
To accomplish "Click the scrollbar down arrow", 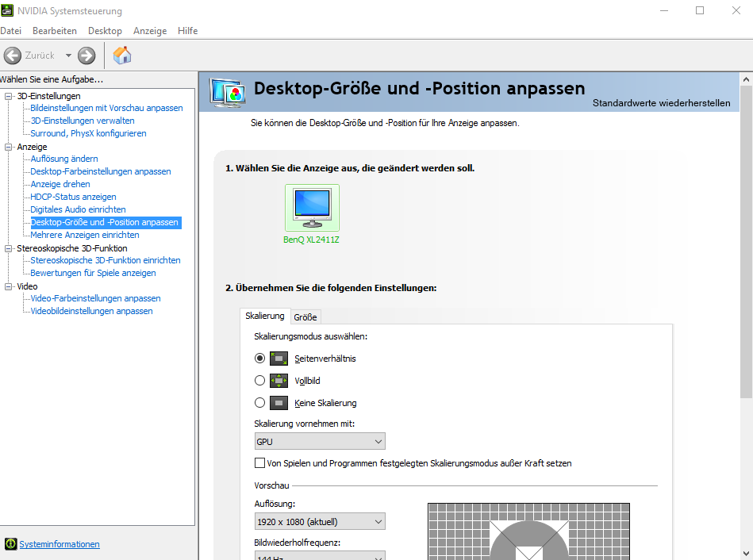I will (747, 554).
